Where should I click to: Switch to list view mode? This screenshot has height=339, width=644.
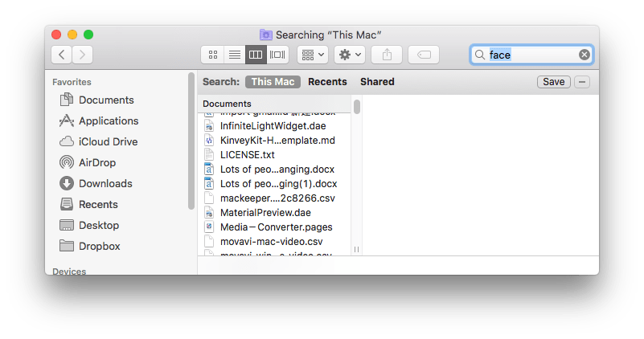pyautogui.click(x=235, y=55)
